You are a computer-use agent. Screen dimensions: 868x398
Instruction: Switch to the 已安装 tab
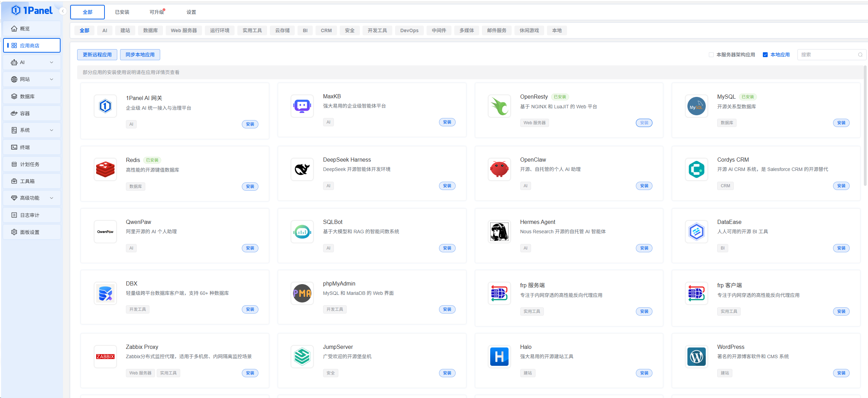[x=122, y=12]
